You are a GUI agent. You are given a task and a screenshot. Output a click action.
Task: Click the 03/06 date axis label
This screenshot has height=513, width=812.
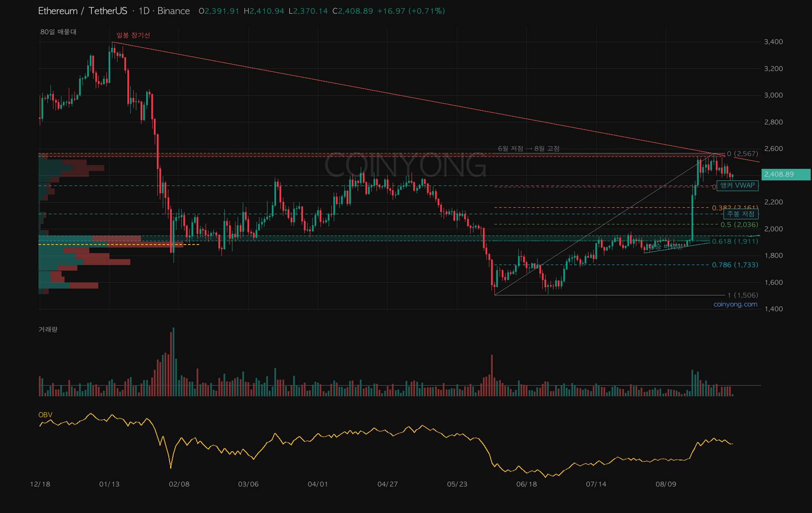(248, 484)
